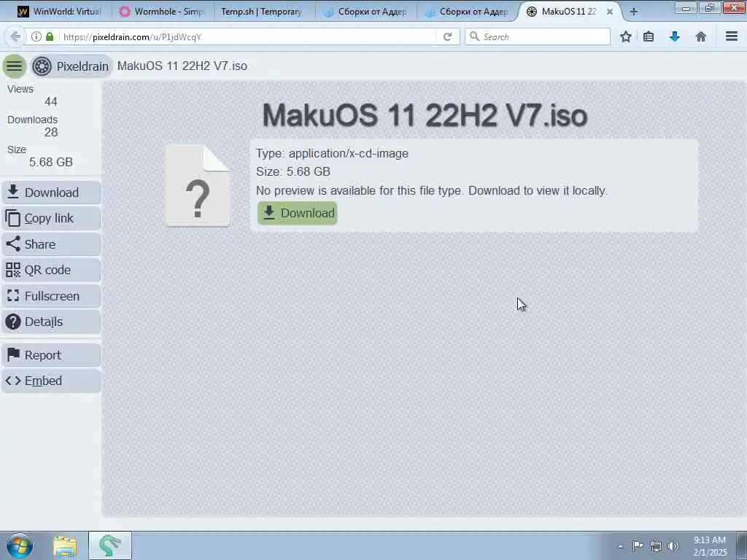The image size is (747, 560).
Task: Click the unknown file type thumbnail
Action: pyautogui.click(x=198, y=185)
